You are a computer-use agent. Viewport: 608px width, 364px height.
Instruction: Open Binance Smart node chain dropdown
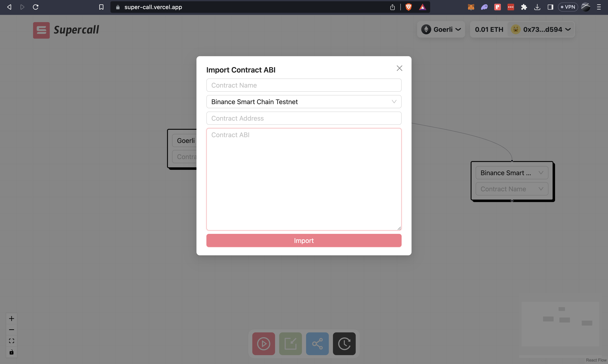(x=512, y=173)
